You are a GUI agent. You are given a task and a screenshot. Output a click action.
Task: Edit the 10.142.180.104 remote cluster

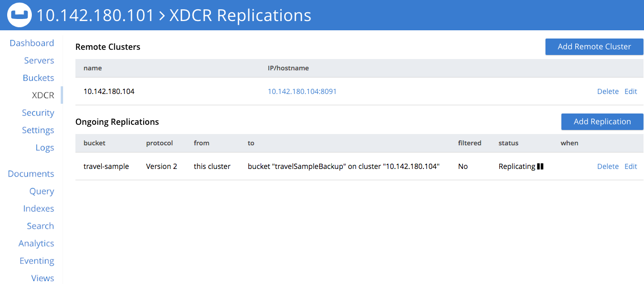631,91
